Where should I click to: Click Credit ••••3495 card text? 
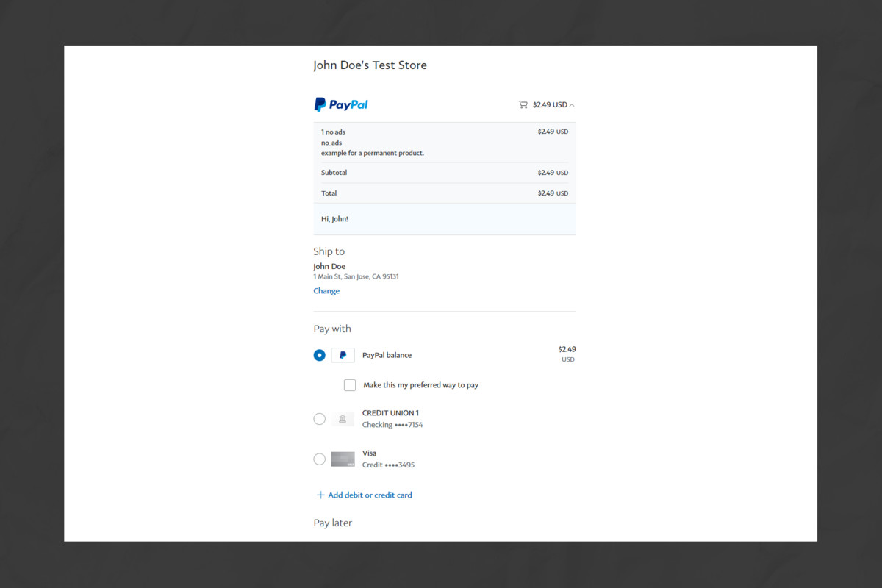(x=388, y=465)
